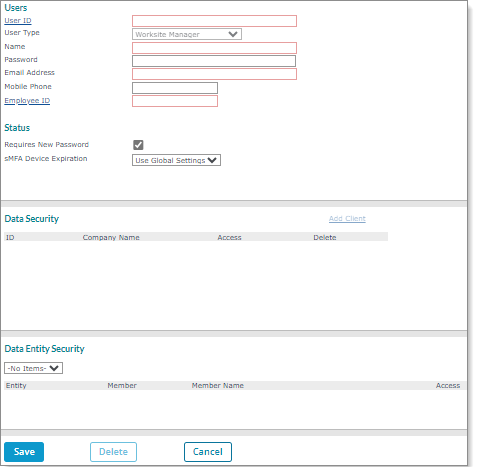Open the -No Items- entity dropdown
The height and width of the screenshot is (467, 478).
[33, 368]
